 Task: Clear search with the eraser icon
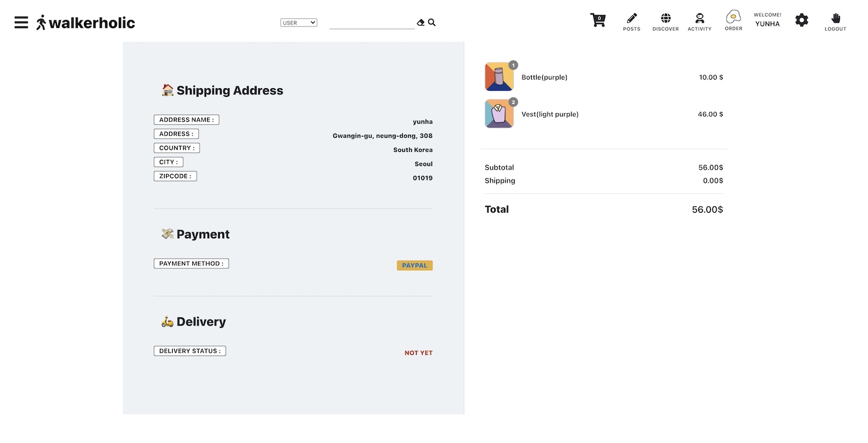(x=421, y=23)
